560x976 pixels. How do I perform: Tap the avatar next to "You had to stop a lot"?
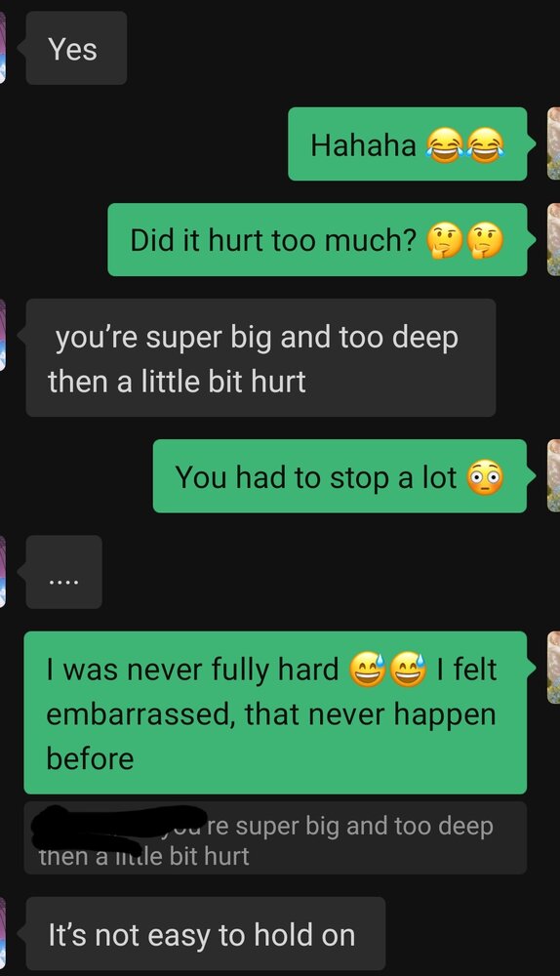pyautogui.click(x=553, y=476)
